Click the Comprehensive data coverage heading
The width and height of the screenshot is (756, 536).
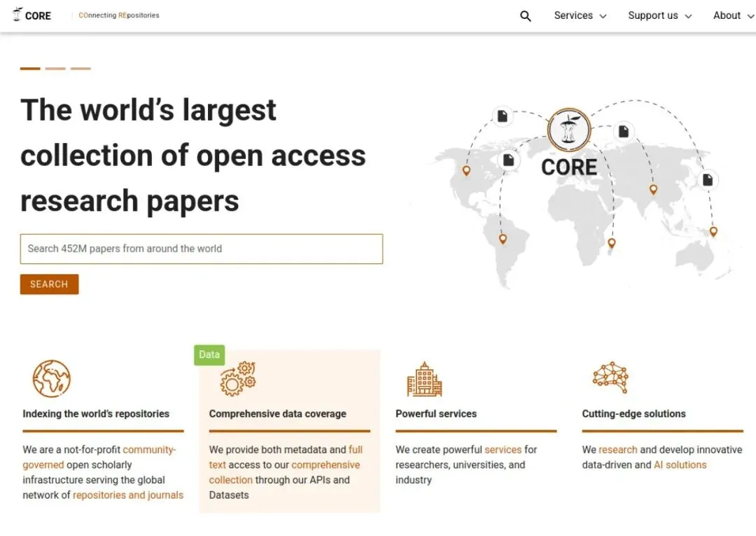coord(278,413)
